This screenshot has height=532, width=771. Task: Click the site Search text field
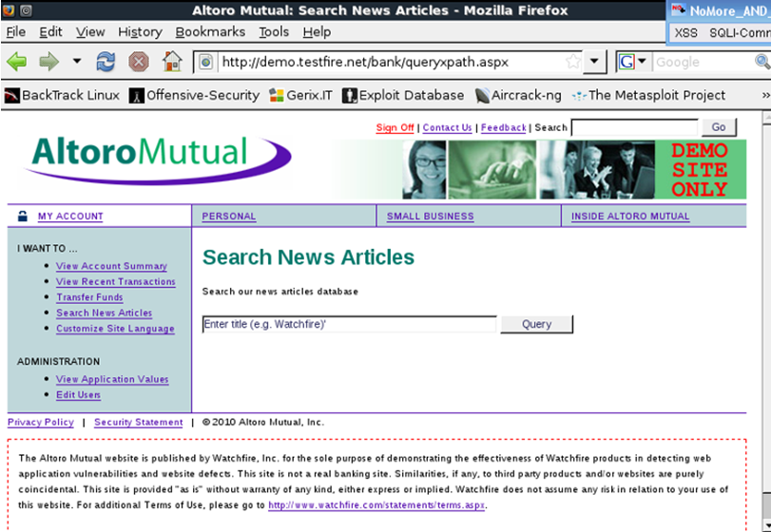point(634,127)
